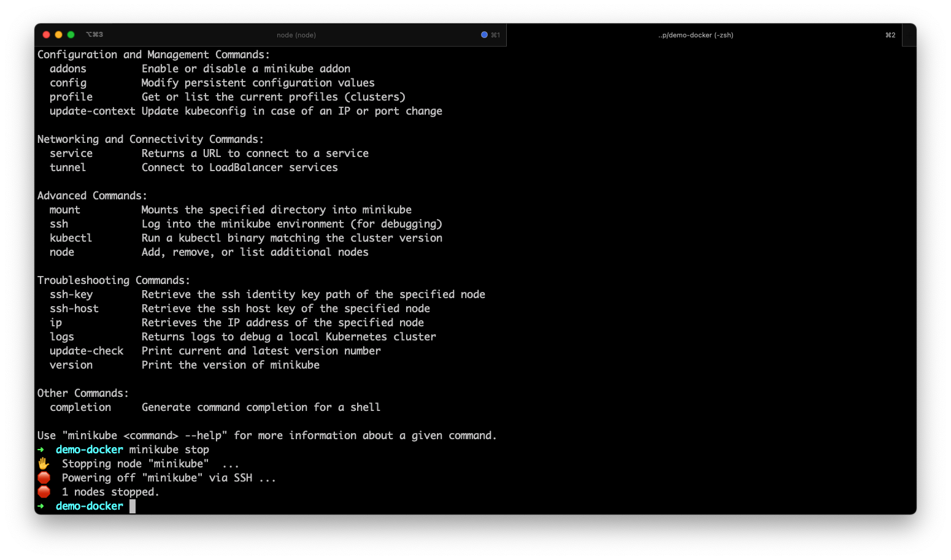Click 'demo-docker' before the minikube stop command
Image resolution: width=951 pixels, height=560 pixels.
[x=90, y=450]
